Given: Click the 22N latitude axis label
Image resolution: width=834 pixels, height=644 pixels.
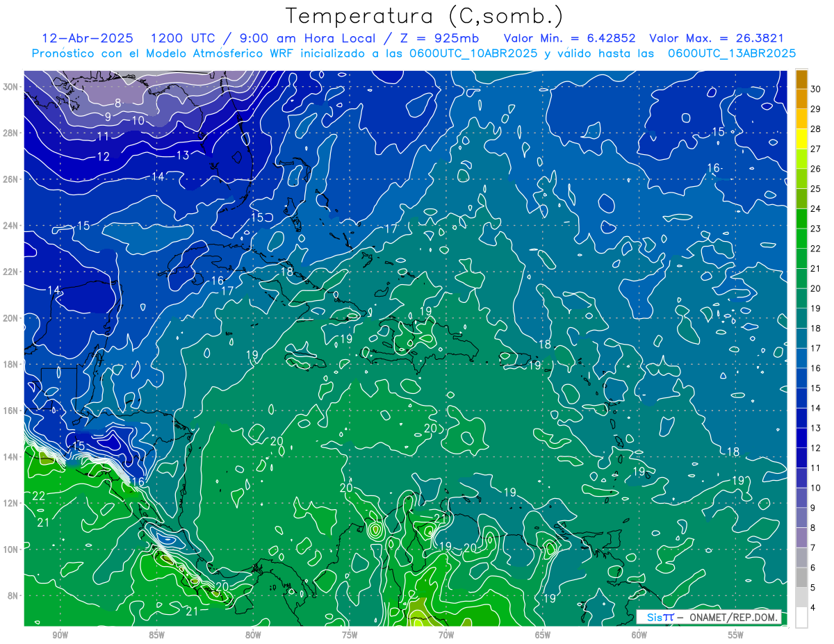Looking at the screenshot, I should click(12, 272).
